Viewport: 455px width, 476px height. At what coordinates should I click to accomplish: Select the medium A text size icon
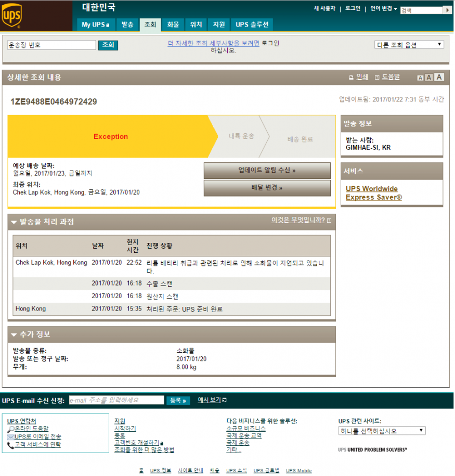tap(428, 78)
